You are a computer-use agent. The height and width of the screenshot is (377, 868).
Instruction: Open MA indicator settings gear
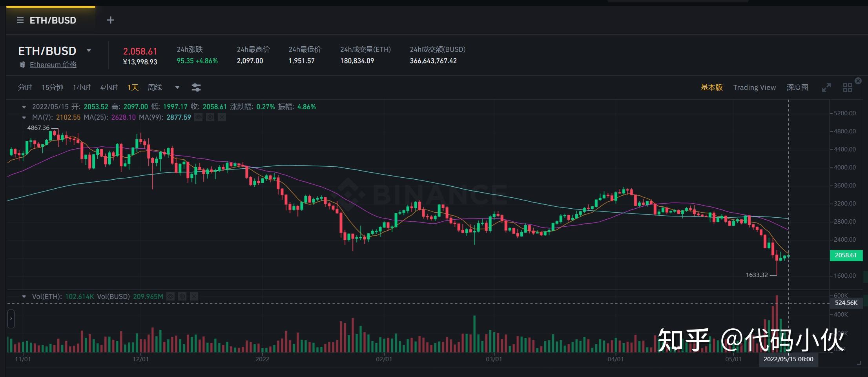(210, 117)
